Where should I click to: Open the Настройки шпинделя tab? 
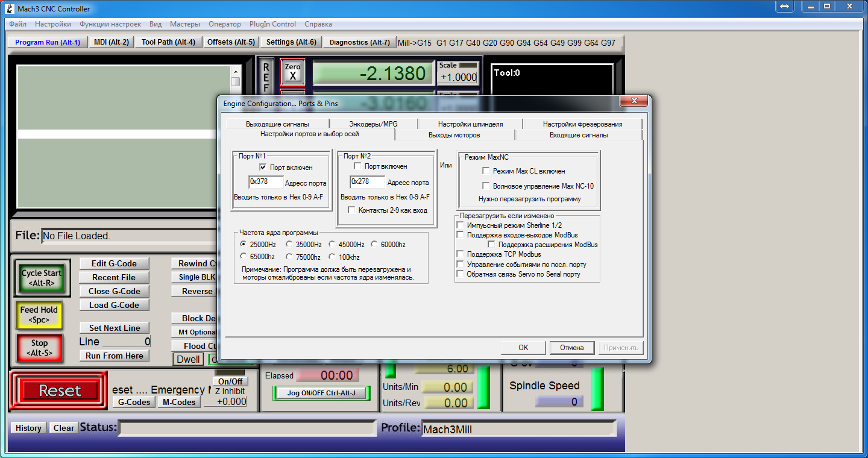[x=471, y=124]
